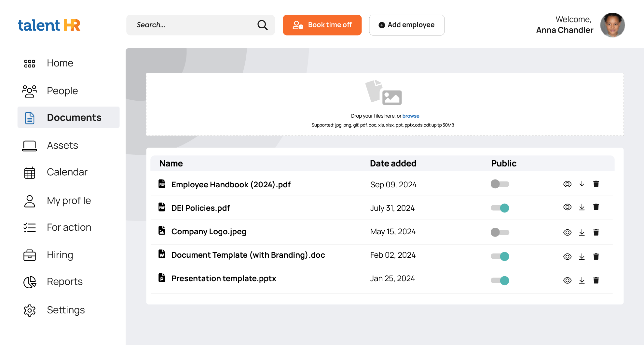This screenshot has width=644, height=345.
Task: Download the Employee Handbook (2024).pdf file
Action: (x=582, y=184)
